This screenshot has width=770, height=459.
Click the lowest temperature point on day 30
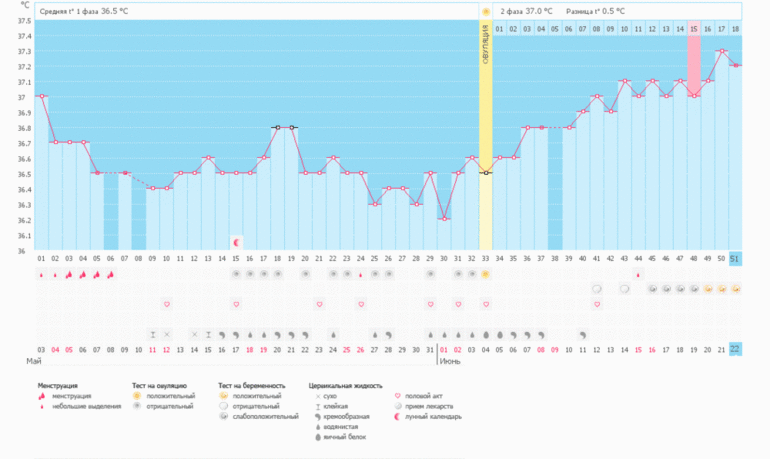tap(444, 218)
